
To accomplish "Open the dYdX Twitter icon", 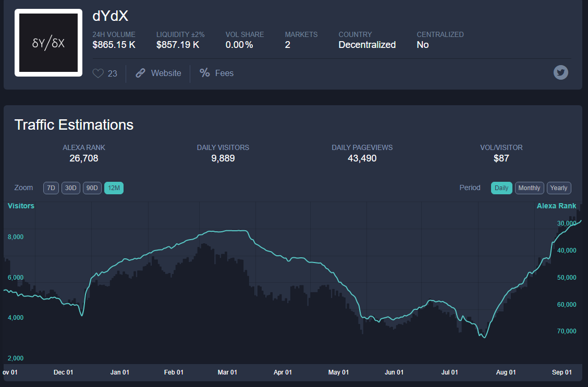I will point(560,72).
